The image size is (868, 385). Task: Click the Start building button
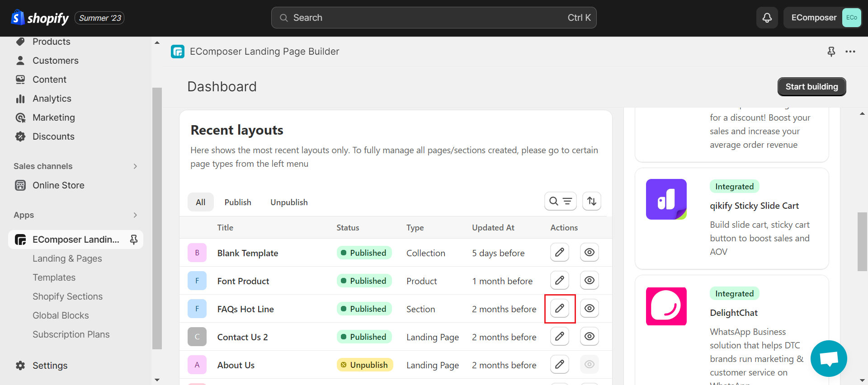[812, 87]
